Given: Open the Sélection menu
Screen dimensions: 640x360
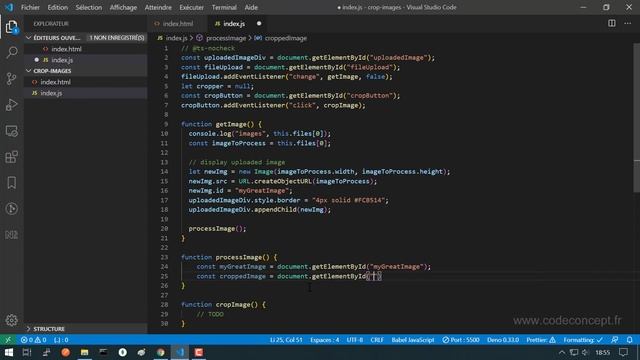Looking at the screenshot, I should click(x=89, y=7).
